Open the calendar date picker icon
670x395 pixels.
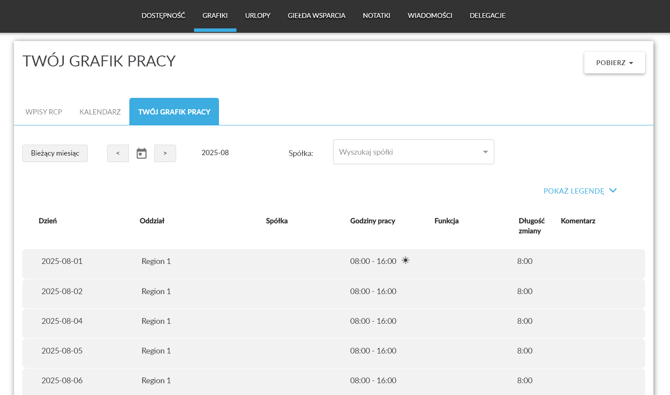pyautogui.click(x=141, y=153)
